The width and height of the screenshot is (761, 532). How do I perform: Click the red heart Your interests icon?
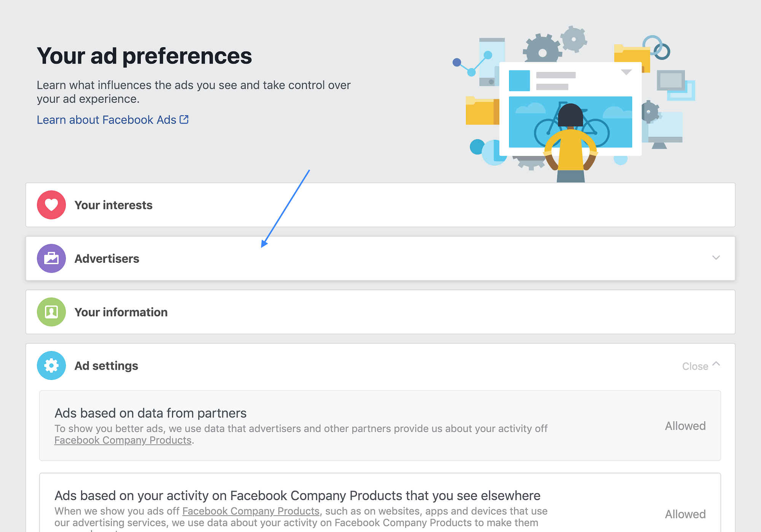pos(51,205)
